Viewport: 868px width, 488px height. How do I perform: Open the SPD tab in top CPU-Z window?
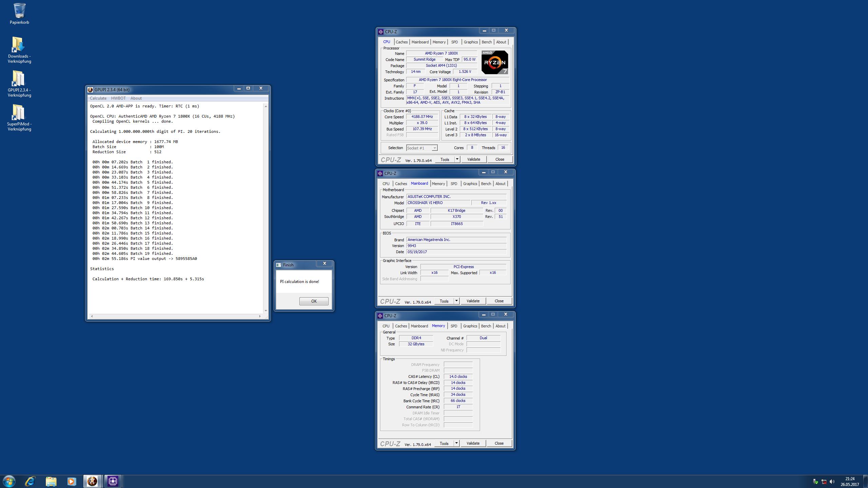coord(454,42)
